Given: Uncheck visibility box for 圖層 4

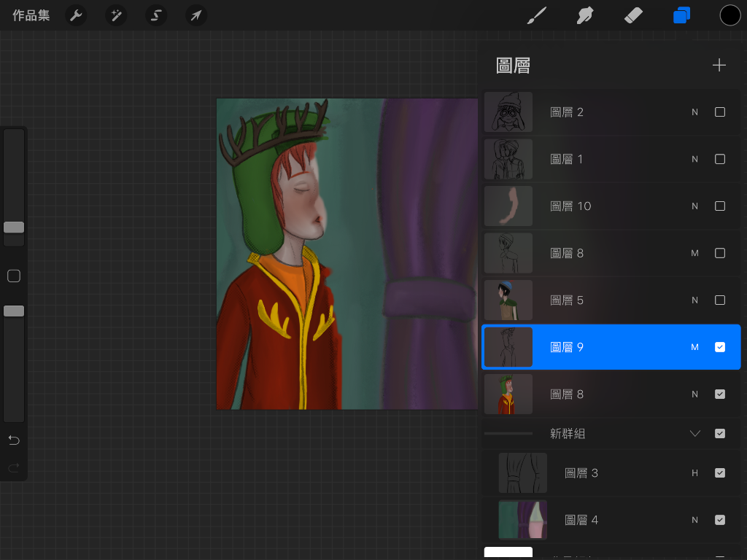Looking at the screenshot, I should coord(720,520).
